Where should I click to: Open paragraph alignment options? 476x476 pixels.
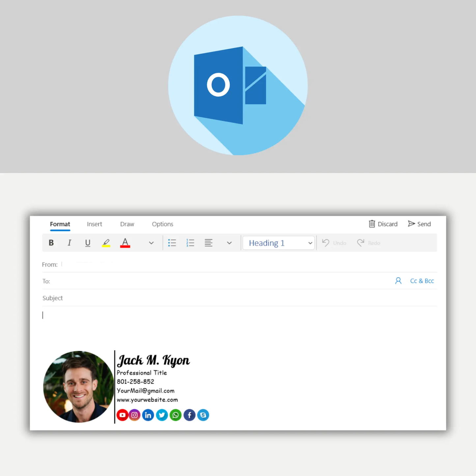[x=209, y=243]
